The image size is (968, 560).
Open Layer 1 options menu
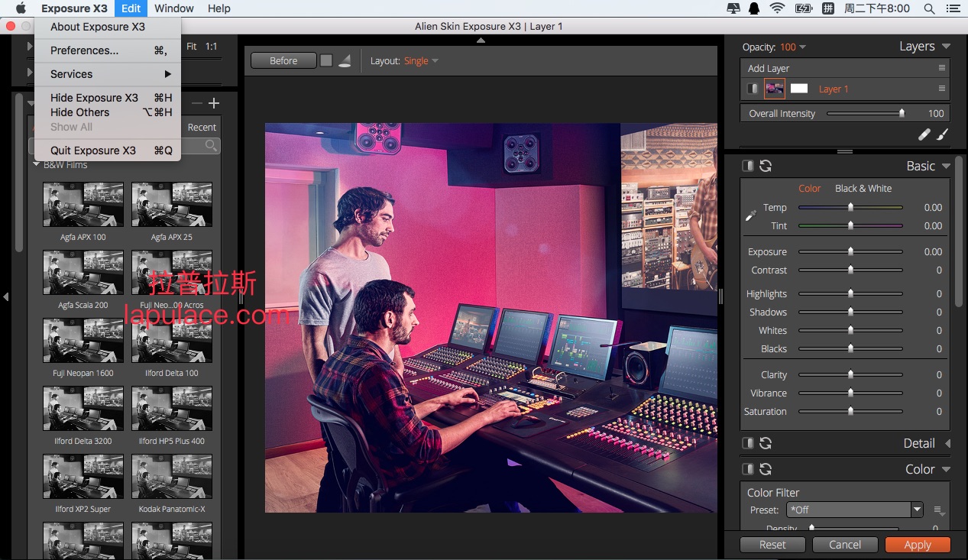pyautogui.click(x=942, y=89)
